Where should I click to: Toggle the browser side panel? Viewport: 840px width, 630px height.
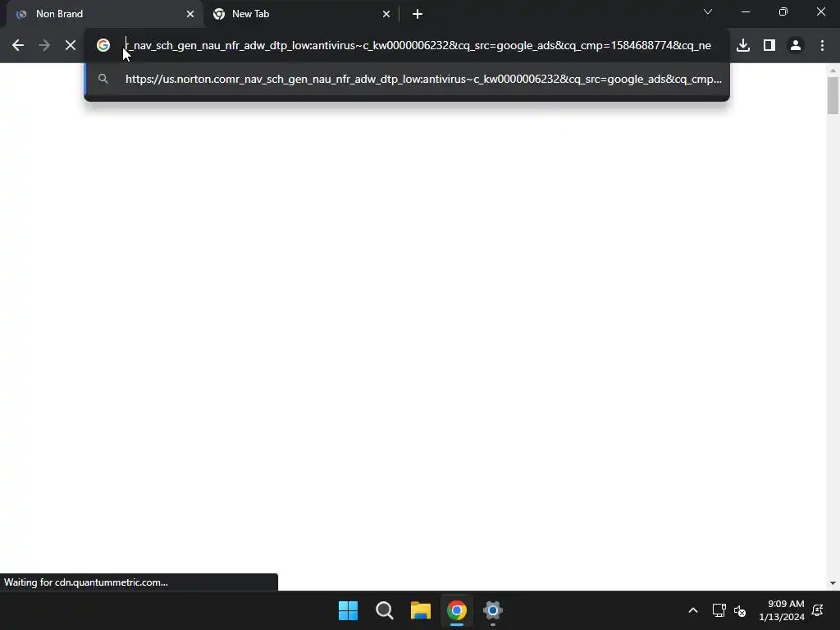769,46
